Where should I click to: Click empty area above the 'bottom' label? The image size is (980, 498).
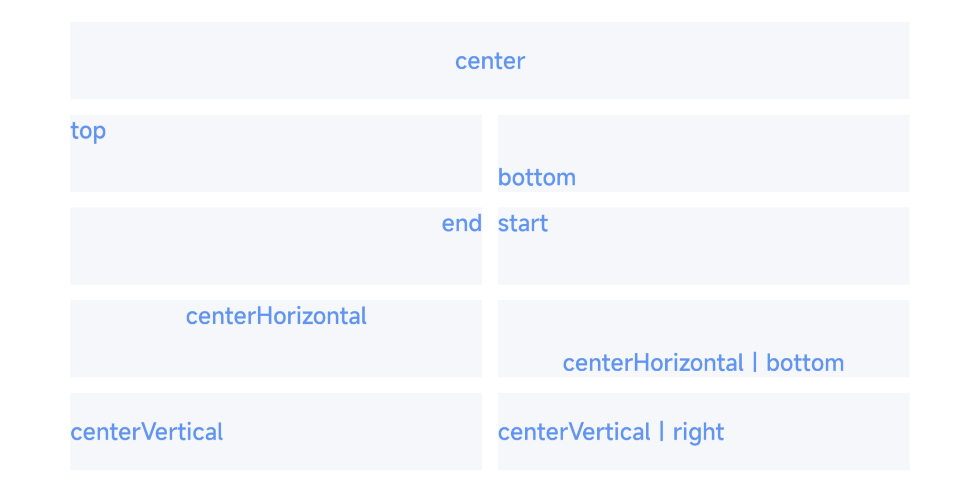703,140
